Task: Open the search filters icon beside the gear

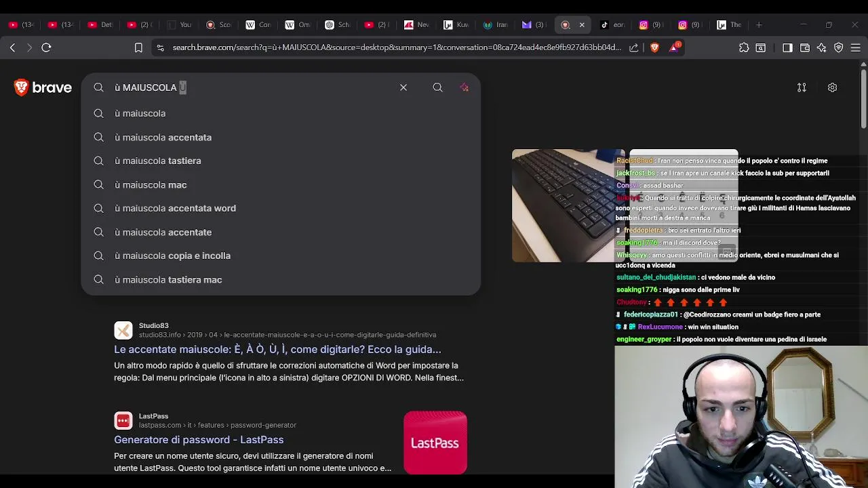Action: pos(802,87)
